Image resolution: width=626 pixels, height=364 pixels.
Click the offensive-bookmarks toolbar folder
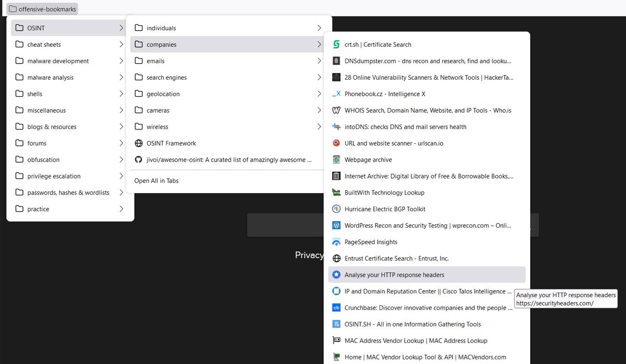[42, 9]
